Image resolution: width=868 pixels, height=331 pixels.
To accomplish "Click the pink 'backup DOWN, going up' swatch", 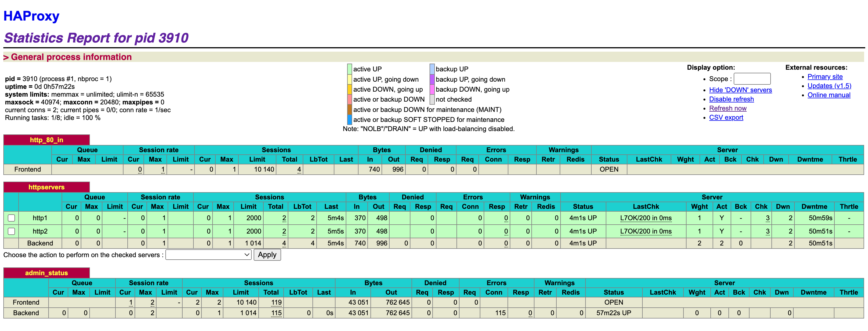I will pyautogui.click(x=432, y=89).
